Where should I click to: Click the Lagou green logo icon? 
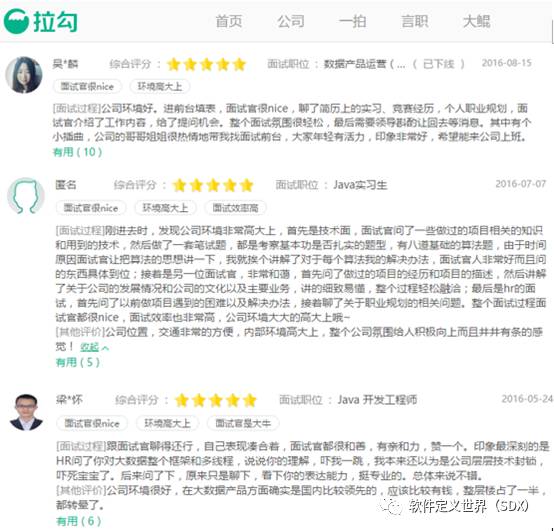16,21
